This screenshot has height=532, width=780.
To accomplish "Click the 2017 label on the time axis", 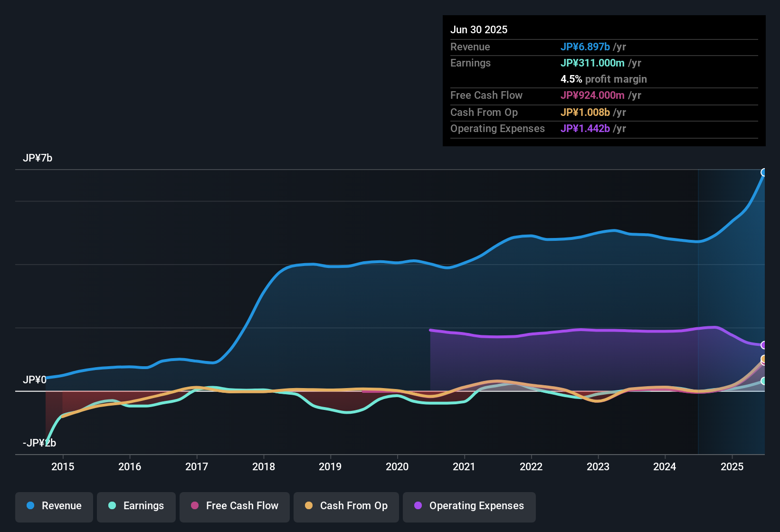I will click(x=197, y=467).
